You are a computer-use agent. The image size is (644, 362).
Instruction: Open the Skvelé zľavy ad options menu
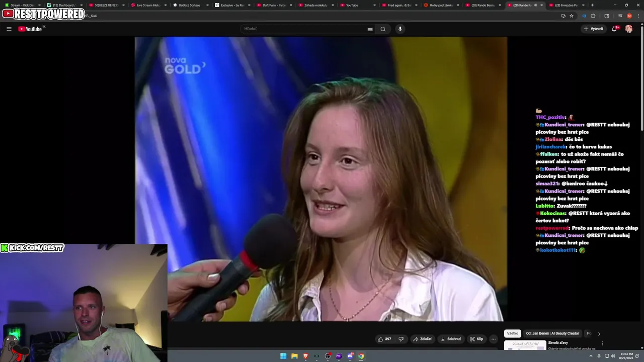click(x=602, y=343)
